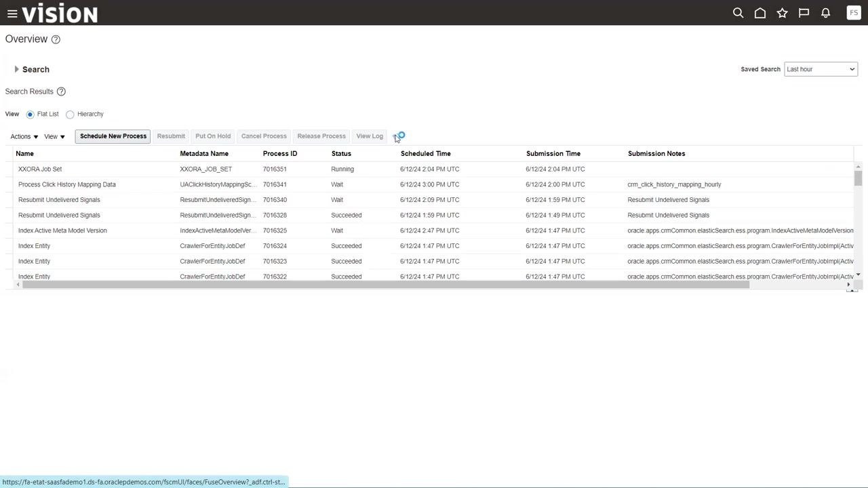Click the Vision logo
868x488 pixels.
[60, 14]
